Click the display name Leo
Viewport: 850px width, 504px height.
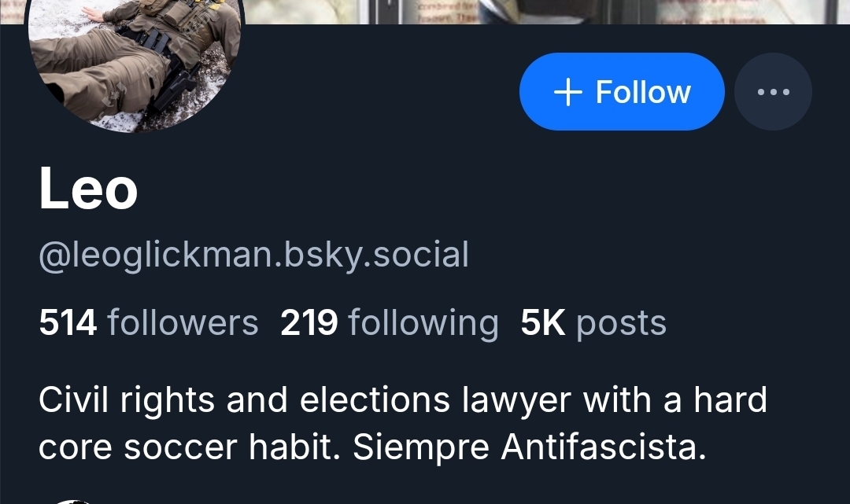(88, 190)
